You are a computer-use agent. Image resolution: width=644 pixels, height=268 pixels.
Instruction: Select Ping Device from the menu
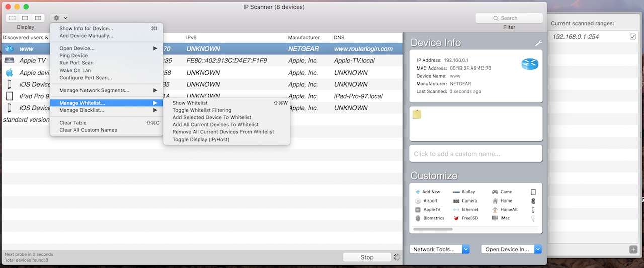pyautogui.click(x=106, y=55)
